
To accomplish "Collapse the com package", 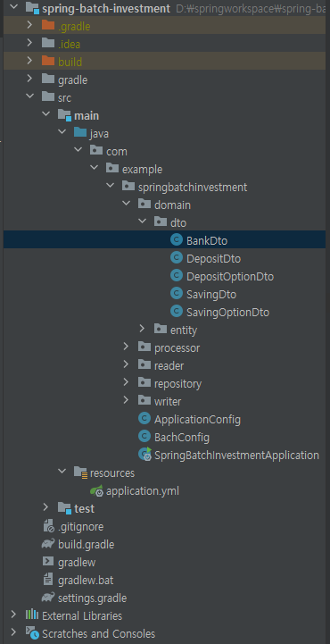I will pyautogui.click(x=78, y=150).
